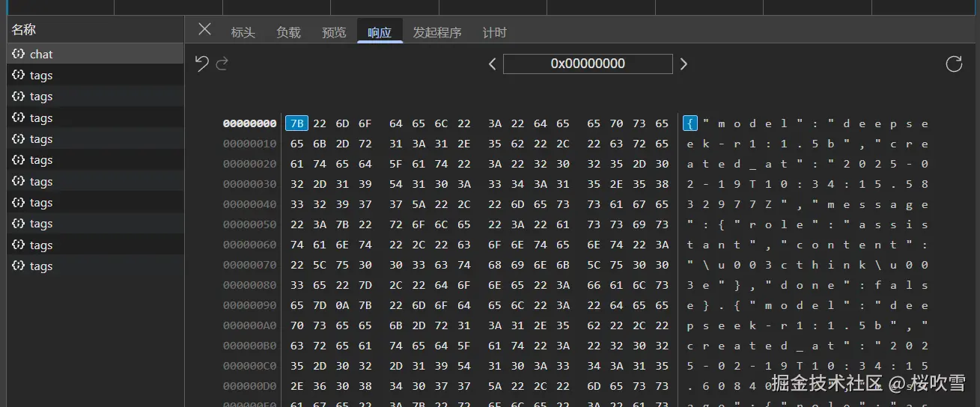Select the chat request row
The image size is (980, 407).
tap(95, 54)
